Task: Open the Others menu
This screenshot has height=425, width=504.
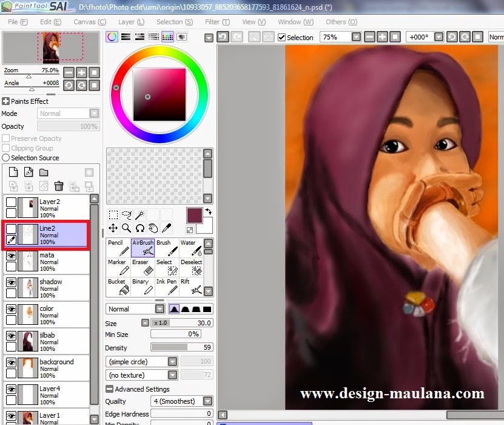Action: 341,22
